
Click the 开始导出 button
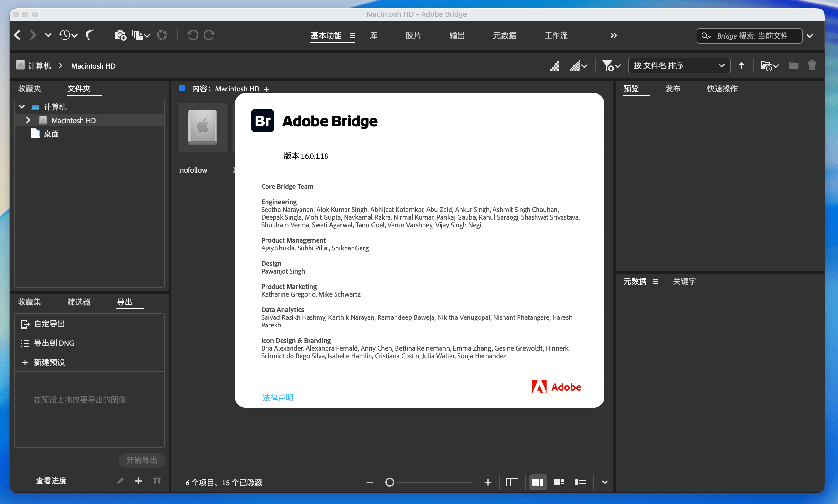tap(142, 460)
